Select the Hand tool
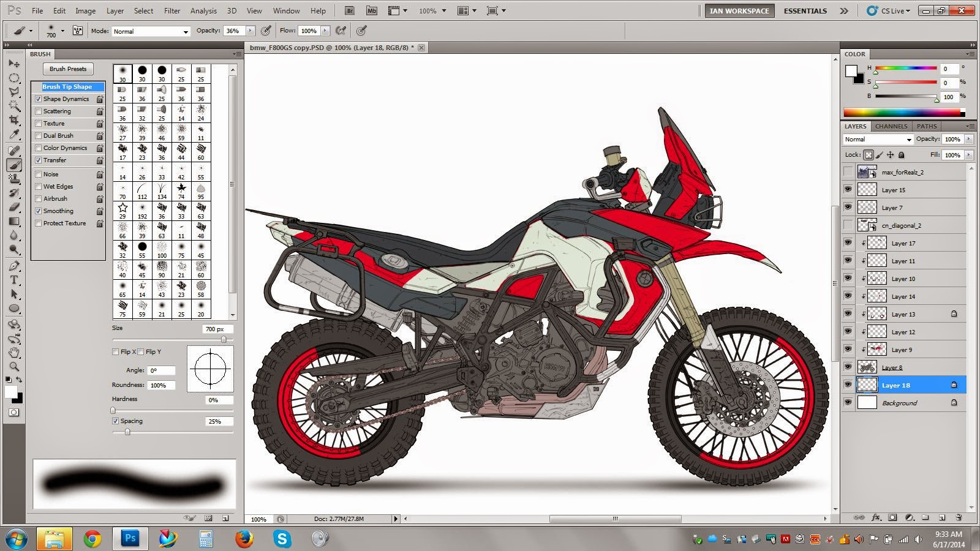 (14, 353)
